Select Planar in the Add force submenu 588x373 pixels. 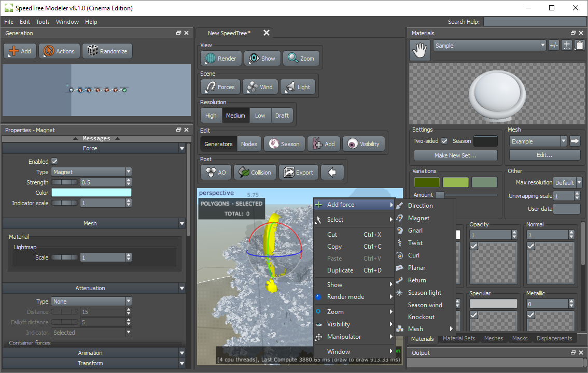coord(416,268)
